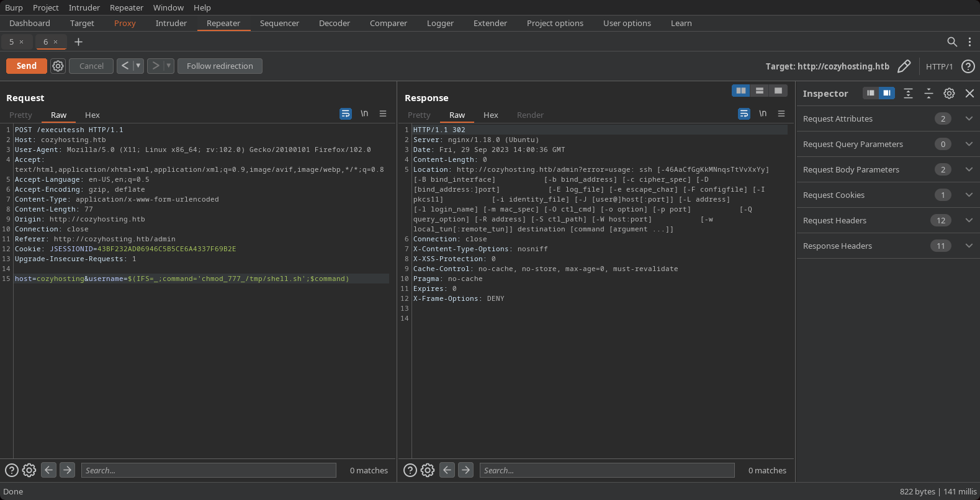This screenshot has width=980, height=500.
Task: Open Repeater settings gear next to Send
Action: pos(58,66)
